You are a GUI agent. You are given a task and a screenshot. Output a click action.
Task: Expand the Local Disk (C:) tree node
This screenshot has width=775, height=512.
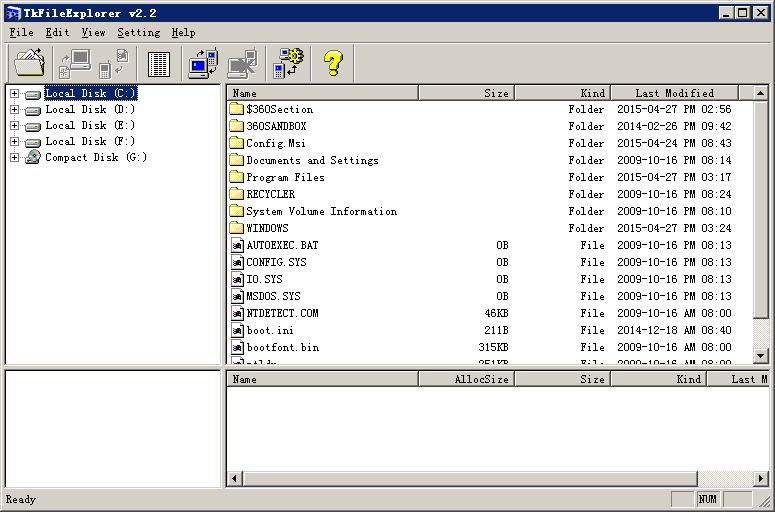tap(14, 94)
